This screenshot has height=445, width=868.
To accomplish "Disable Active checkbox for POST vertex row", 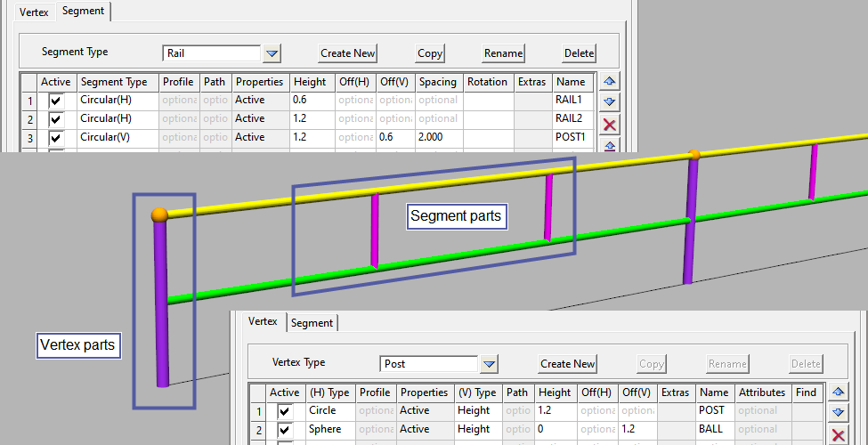I will (285, 411).
